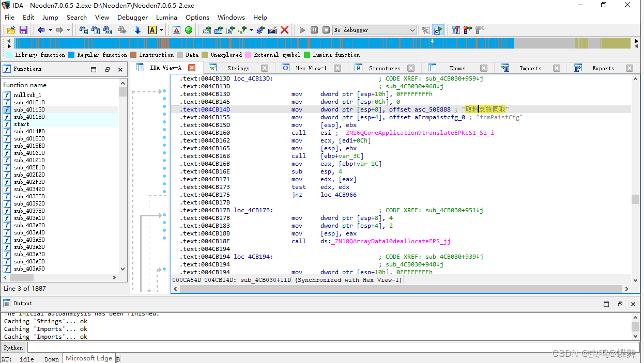Open the 'No debugger' selection combo box
Screen dimensions: 644x363
[374, 30]
